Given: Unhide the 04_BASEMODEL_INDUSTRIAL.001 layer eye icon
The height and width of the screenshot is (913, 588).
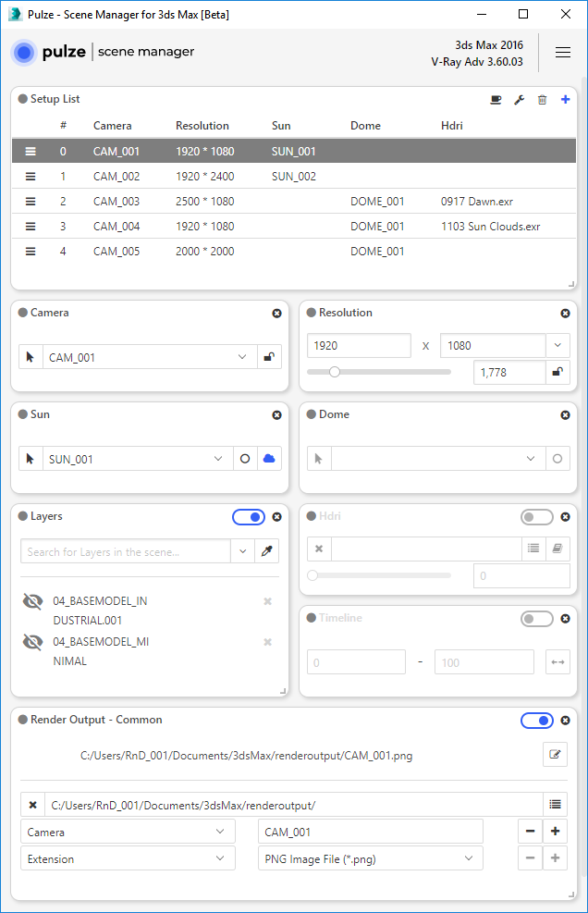Looking at the screenshot, I should 32,601.
